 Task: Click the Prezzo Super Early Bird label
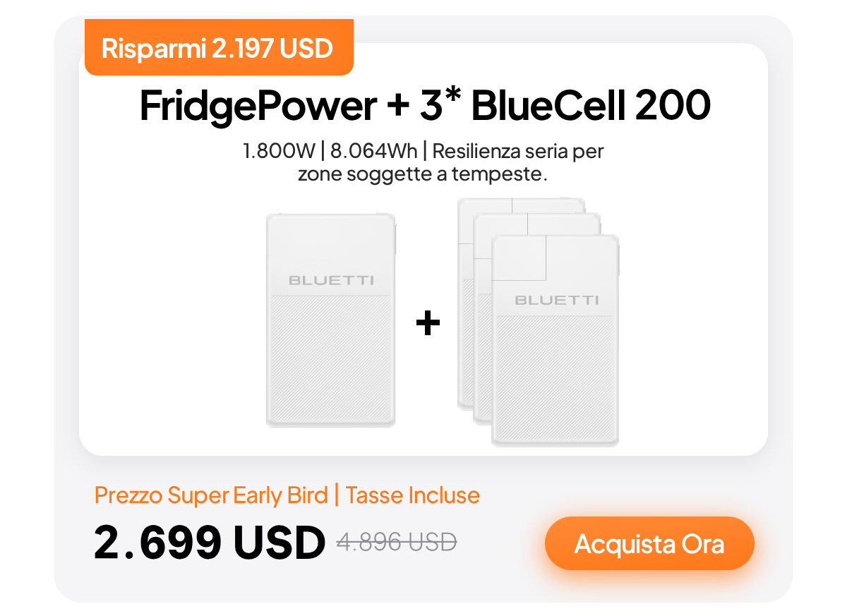211,495
